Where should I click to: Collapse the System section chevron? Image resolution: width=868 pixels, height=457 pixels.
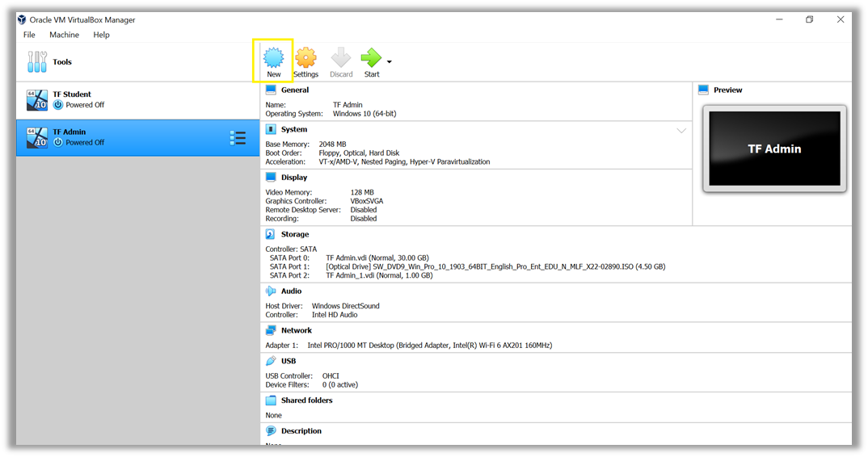[x=681, y=131]
